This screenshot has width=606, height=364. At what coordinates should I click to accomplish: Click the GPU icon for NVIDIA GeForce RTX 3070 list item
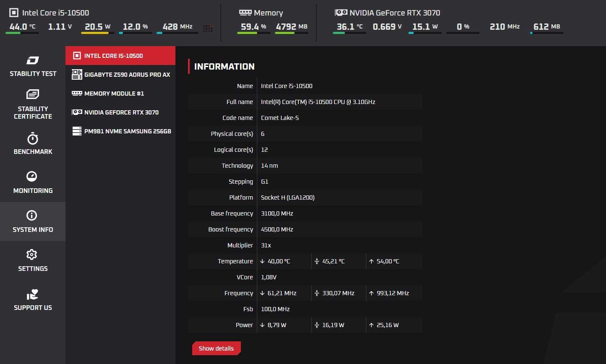click(77, 112)
